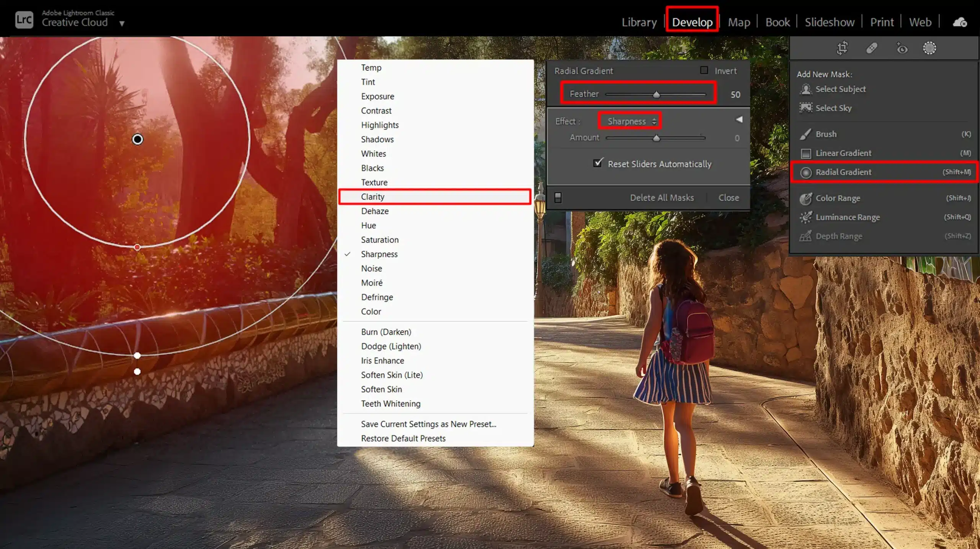Open the Web module
Viewport: 980px width, 549px height.
920,22
